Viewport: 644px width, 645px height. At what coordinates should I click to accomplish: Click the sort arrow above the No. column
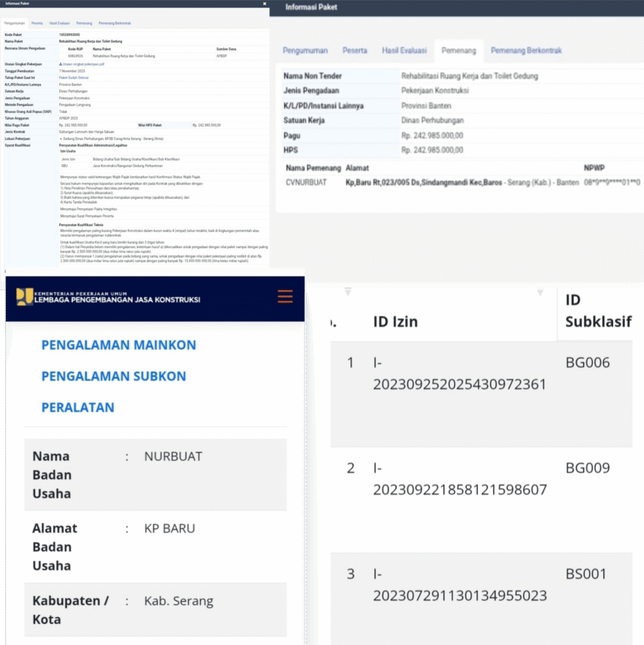[347, 292]
